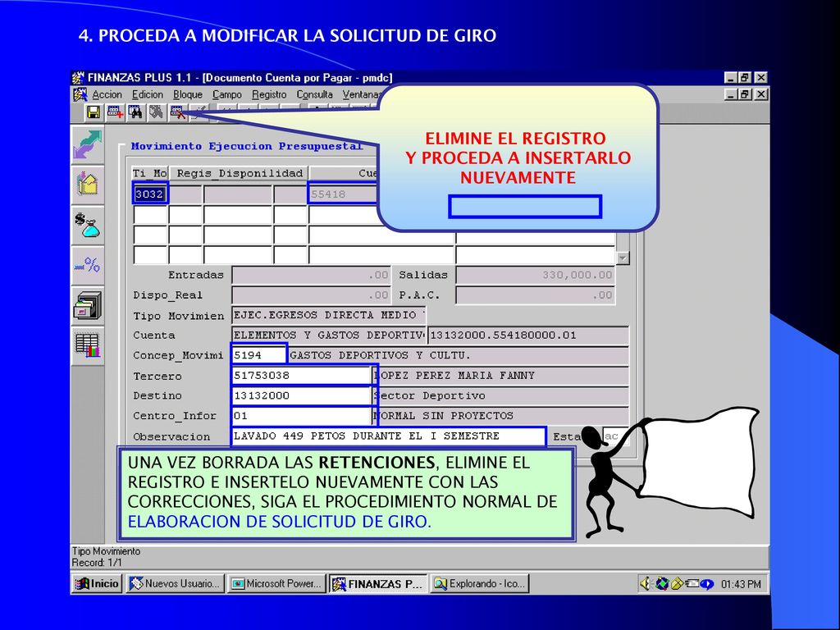Image resolution: width=840 pixels, height=630 pixels.
Task: Click the document control icon beside Accion
Action: click(x=80, y=95)
